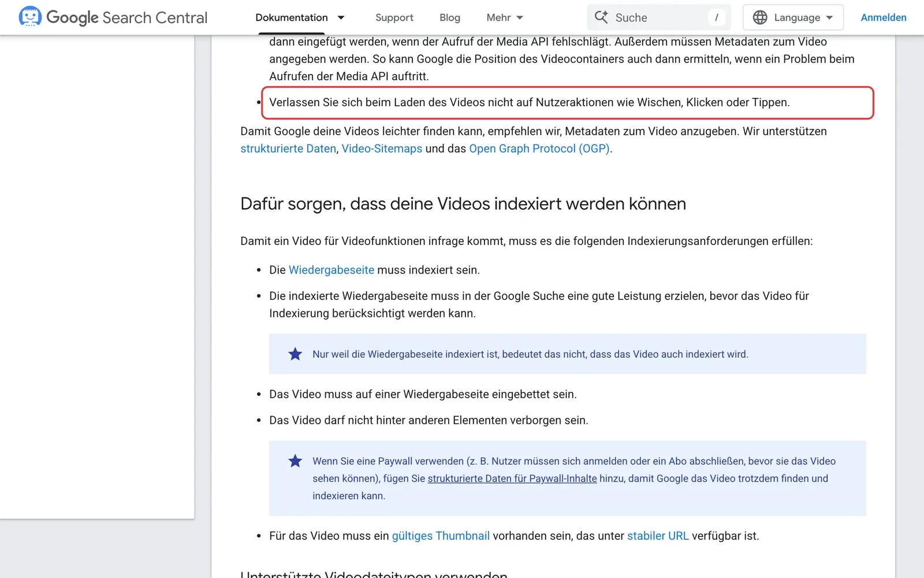Screen dimensions: 924x578
Task: Click text 'Verlassen Sie sich beim Laden des Videos'
Action: click(377, 102)
